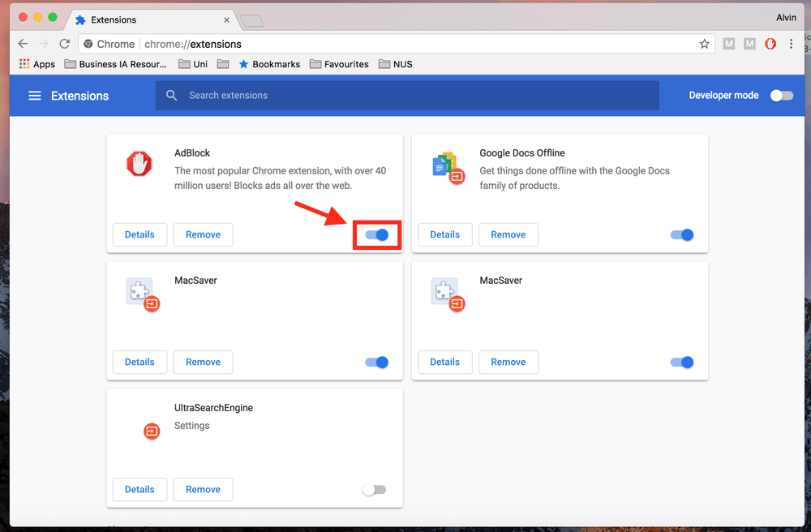811x532 pixels.
Task: Click the Google Docs Offline icon
Action: click(447, 165)
